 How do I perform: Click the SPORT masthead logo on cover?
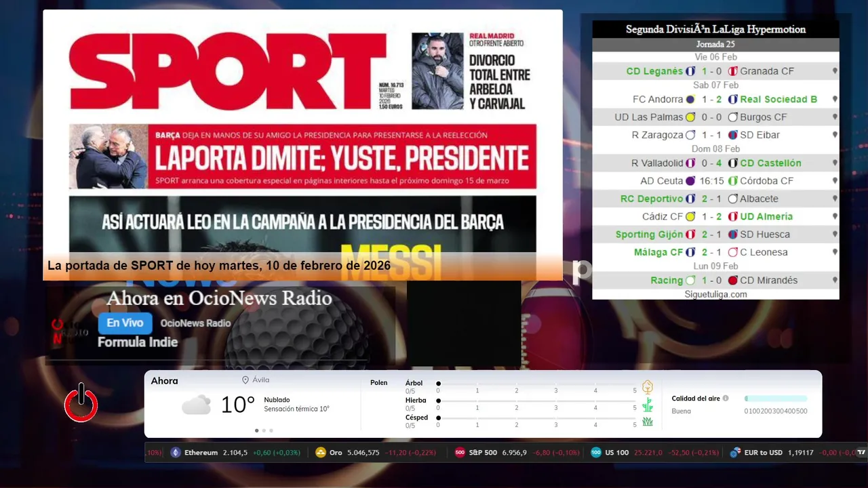[x=227, y=70]
